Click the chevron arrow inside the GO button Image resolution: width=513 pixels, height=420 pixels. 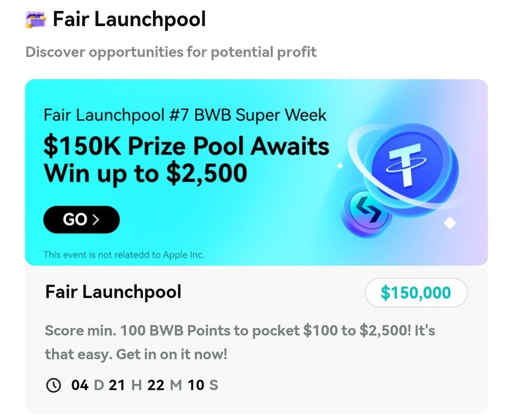coord(96,219)
